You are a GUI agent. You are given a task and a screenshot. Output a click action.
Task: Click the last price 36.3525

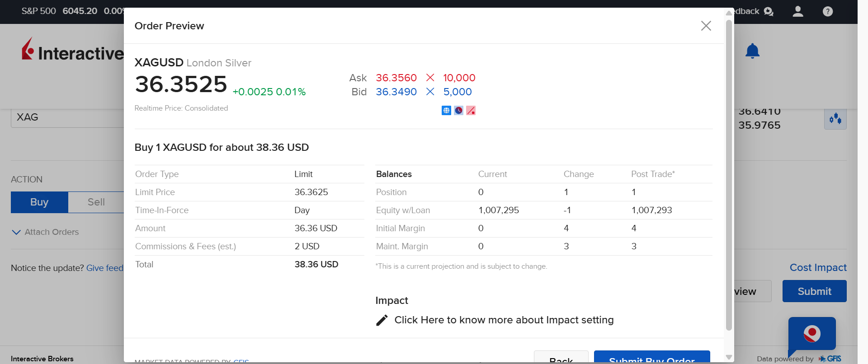pyautogui.click(x=181, y=84)
